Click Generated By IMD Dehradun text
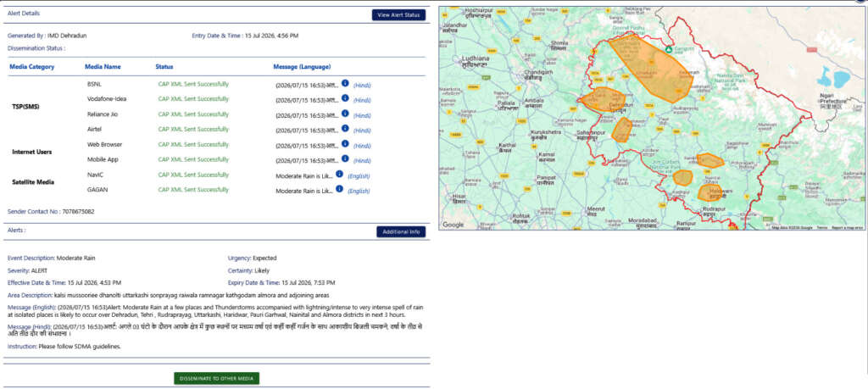868x389 pixels. tap(47, 36)
